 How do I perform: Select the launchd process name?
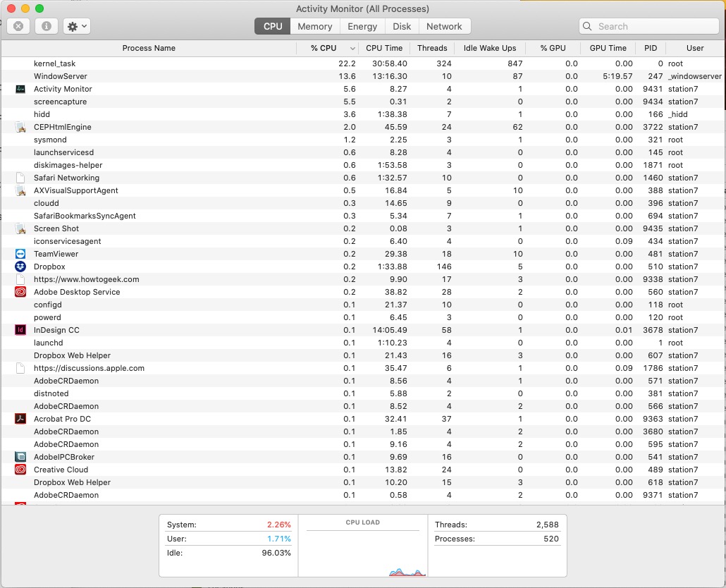coord(48,343)
